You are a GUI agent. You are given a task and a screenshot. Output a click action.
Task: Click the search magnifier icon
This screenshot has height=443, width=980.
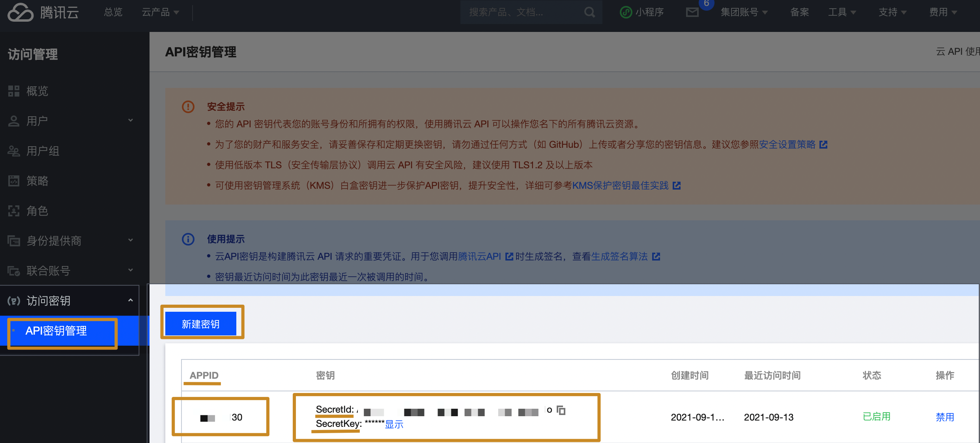click(x=590, y=12)
